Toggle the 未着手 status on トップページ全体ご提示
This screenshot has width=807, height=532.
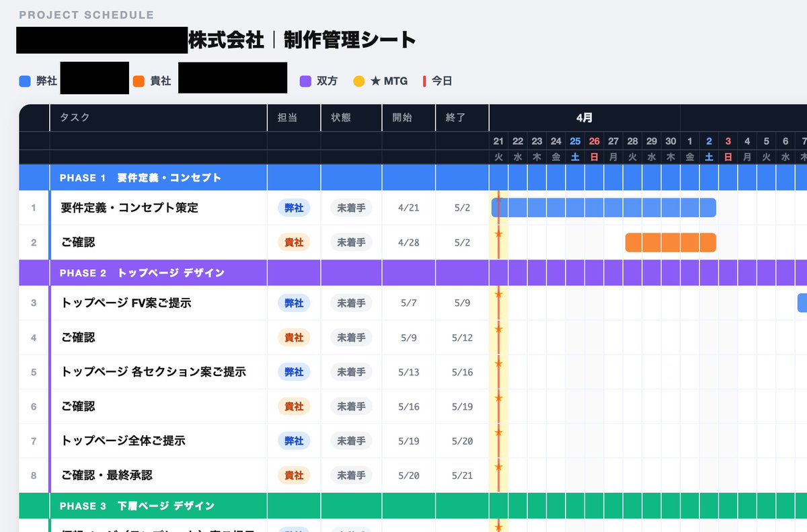click(x=350, y=441)
